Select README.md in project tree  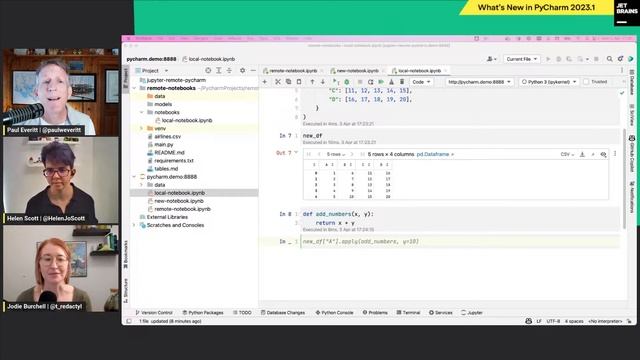tap(169, 153)
